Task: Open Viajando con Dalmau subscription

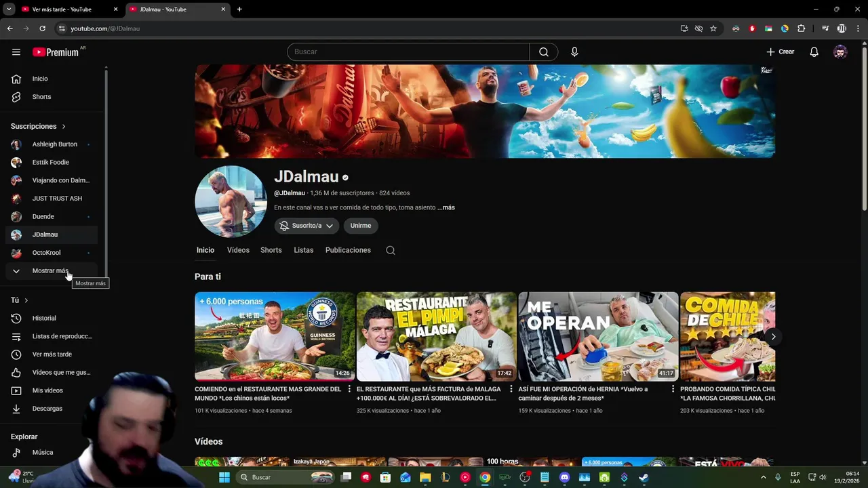Action: [52, 180]
